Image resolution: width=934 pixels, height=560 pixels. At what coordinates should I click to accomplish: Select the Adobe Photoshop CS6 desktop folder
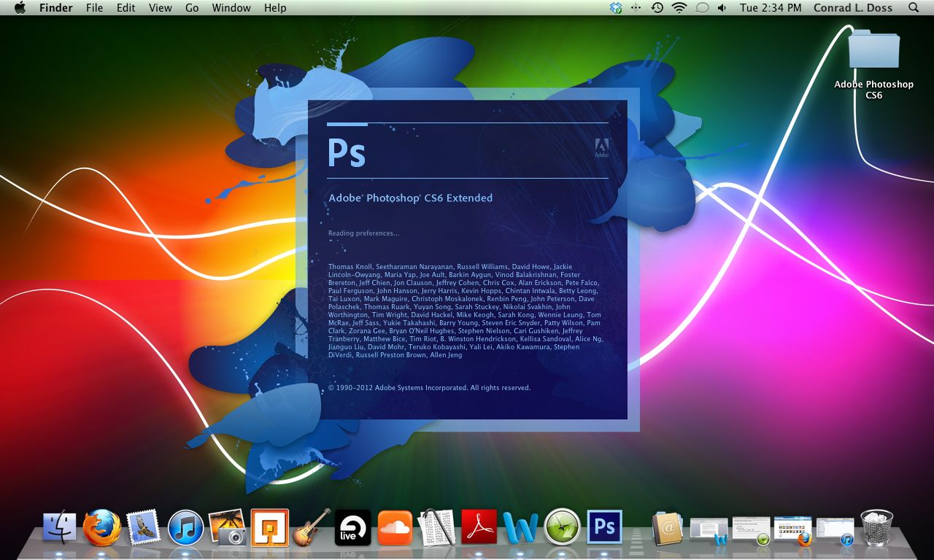pos(873,64)
